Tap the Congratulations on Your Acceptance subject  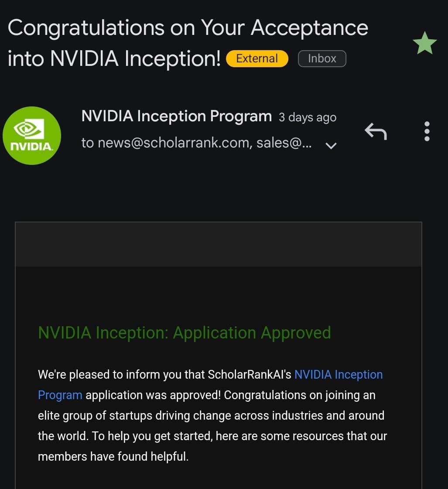[188, 28]
